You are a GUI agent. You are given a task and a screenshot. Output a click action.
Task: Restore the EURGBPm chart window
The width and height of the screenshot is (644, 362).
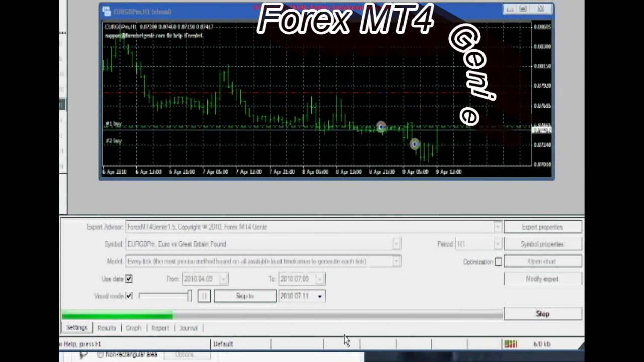tap(523, 9)
